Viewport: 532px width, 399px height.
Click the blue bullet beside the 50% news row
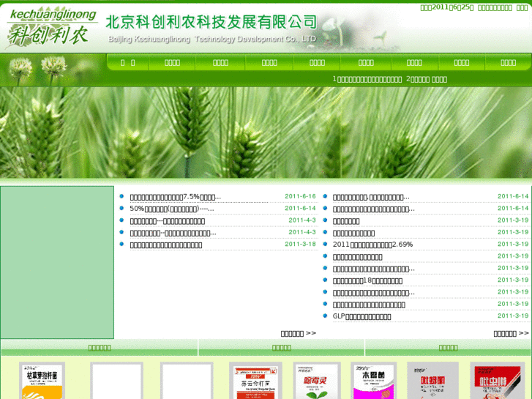tap(121, 208)
